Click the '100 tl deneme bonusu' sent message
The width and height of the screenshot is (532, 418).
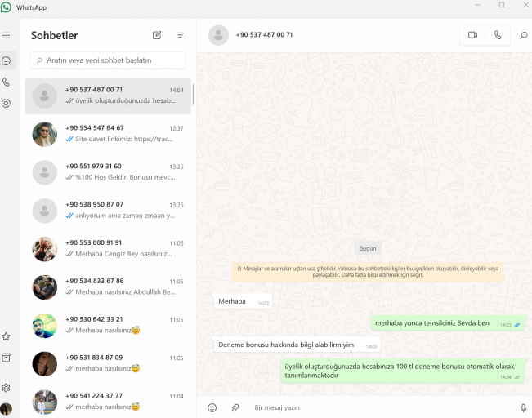pos(402,371)
